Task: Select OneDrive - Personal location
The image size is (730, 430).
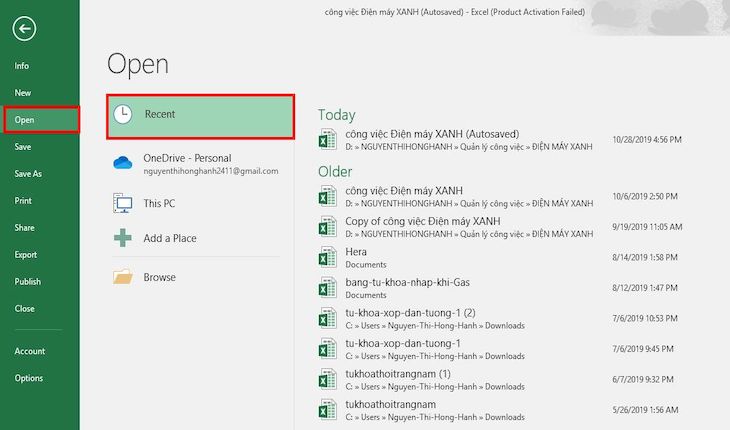Action: click(187, 158)
